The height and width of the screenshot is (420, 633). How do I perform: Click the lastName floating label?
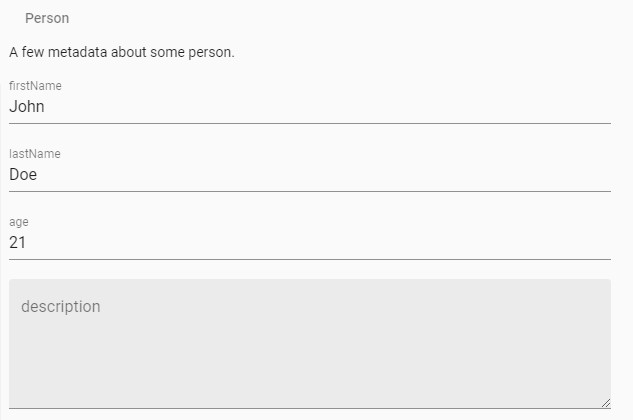(35, 154)
